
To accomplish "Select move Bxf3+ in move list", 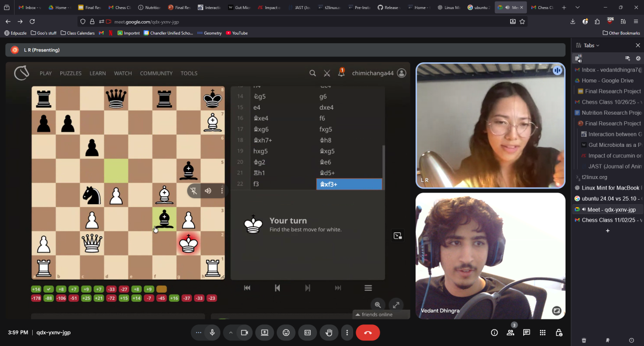I will click(x=349, y=184).
